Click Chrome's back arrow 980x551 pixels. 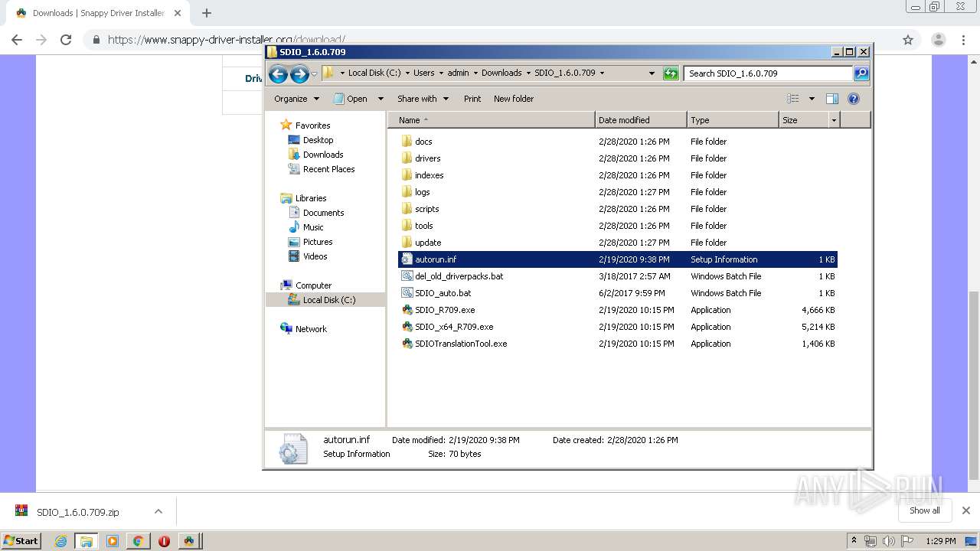click(x=17, y=40)
